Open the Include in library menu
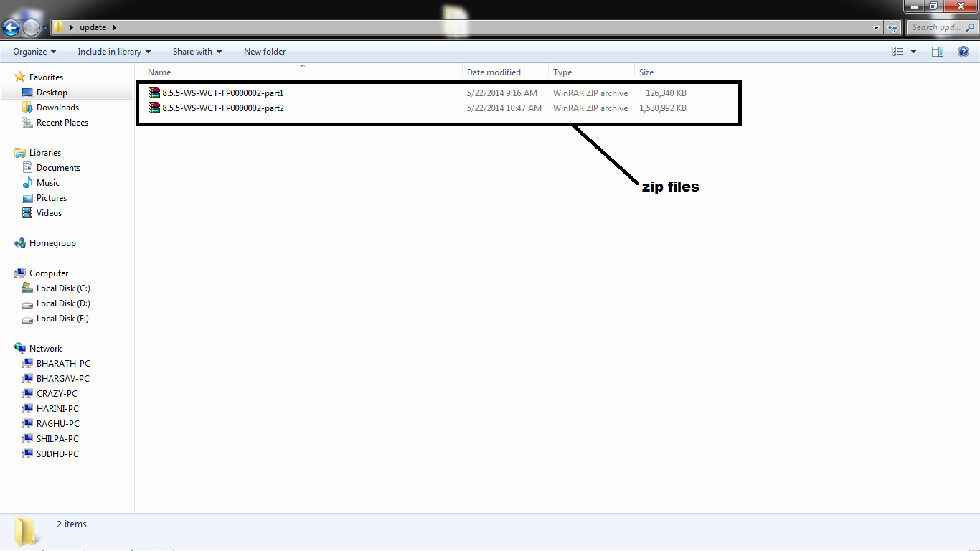Image resolution: width=980 pixels, height=551 pixels. [114, 51]
